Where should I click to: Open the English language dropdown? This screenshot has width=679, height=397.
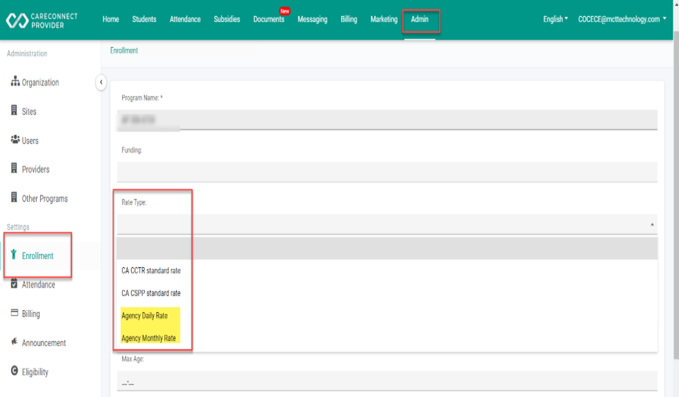coord(556,19)
